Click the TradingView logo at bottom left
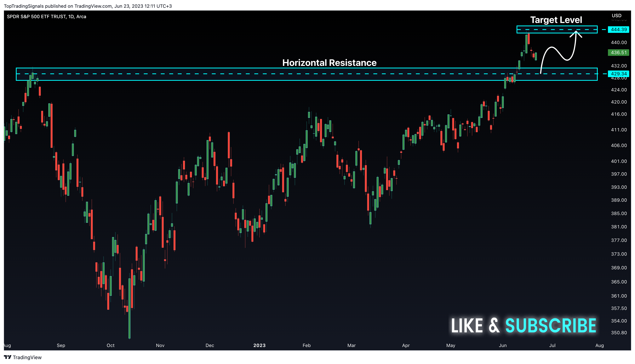 click(x=23, y=357)
